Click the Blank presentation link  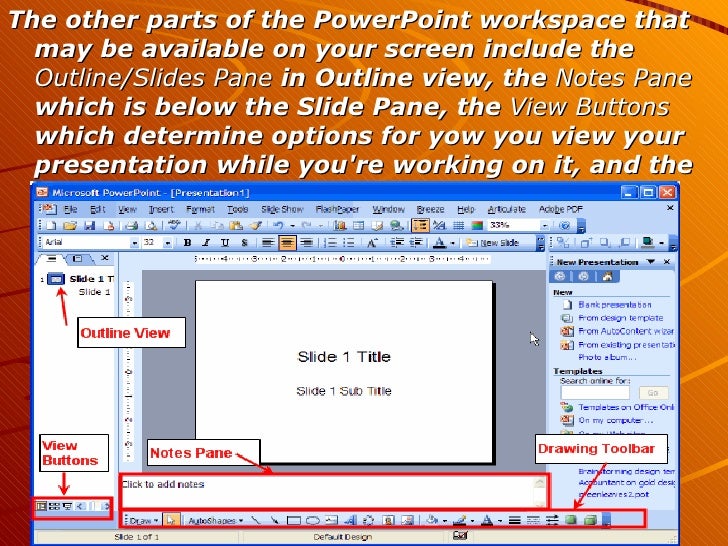point(615,305)
